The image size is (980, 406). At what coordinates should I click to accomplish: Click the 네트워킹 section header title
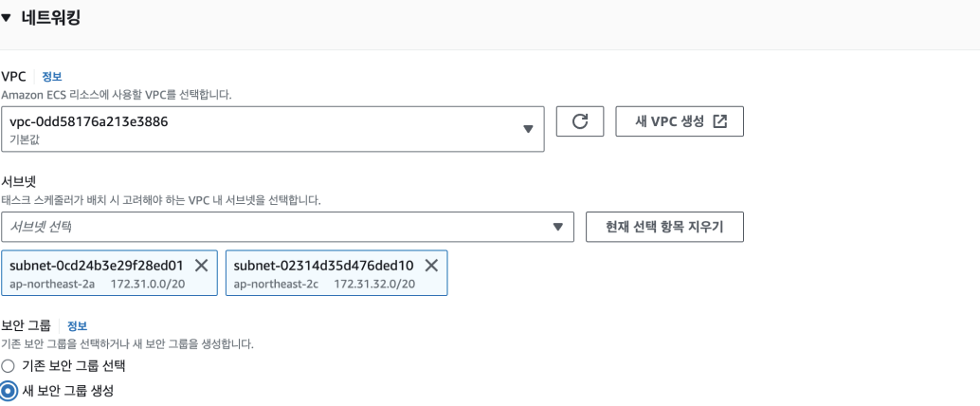pyautogui.click(x=50, y=18)
